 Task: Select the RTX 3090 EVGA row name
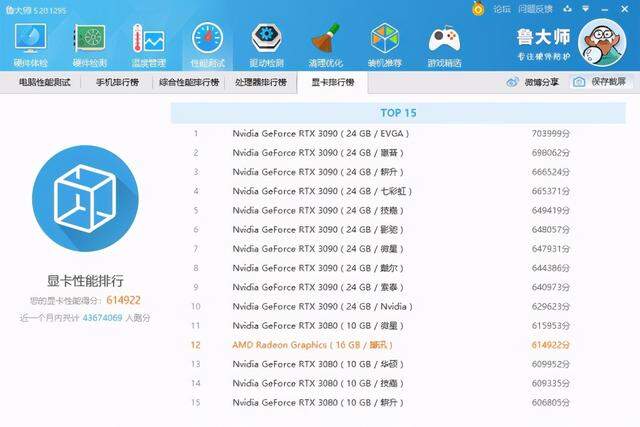click(x=321, y=133)
